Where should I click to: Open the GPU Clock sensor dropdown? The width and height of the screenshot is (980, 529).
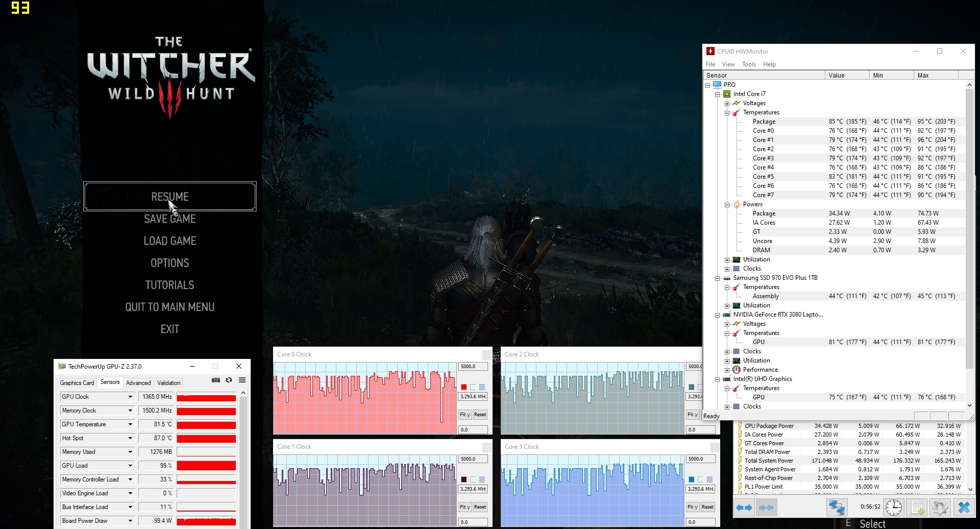[x=130, y=397]
